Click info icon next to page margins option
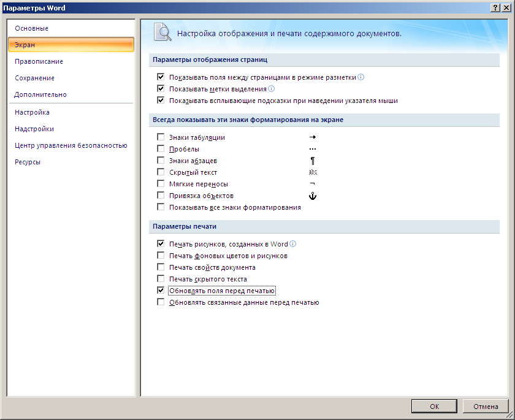 (x=360, y=77)
